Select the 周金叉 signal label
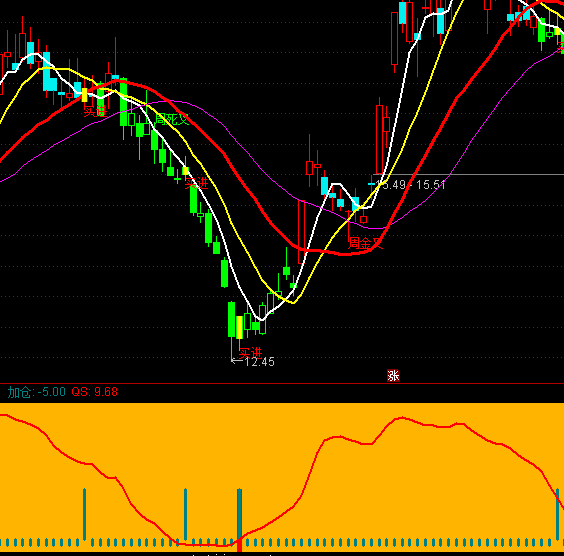Image resolution: width=564 pixels, height=556 pixels. (x=365, y=243)
